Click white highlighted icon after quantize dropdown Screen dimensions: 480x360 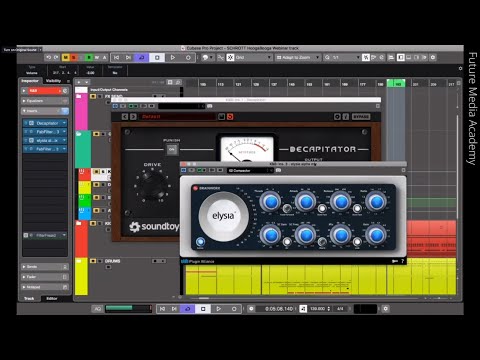click(x=366, y=58)
